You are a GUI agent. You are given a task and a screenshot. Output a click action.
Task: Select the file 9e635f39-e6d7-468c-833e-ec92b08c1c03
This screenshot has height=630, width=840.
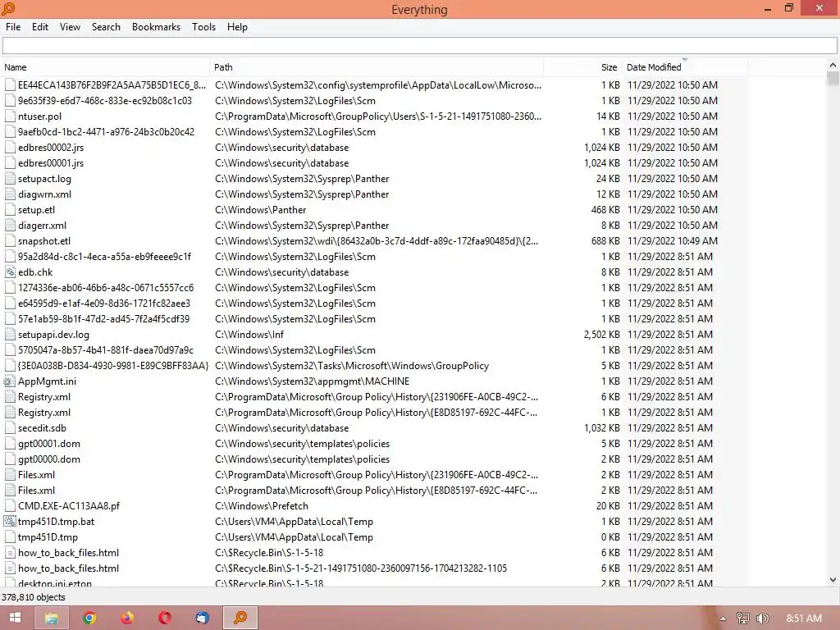[x=105, y=101]
